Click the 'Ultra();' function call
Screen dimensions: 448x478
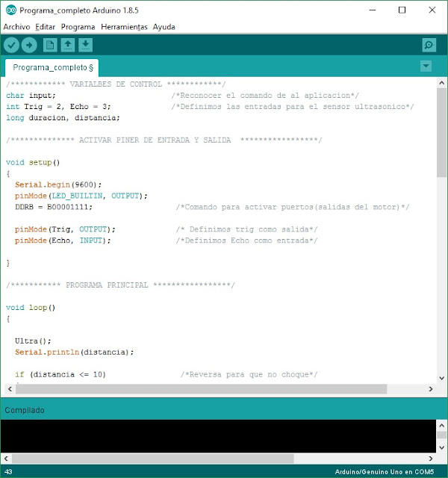(x=33, y=341)
